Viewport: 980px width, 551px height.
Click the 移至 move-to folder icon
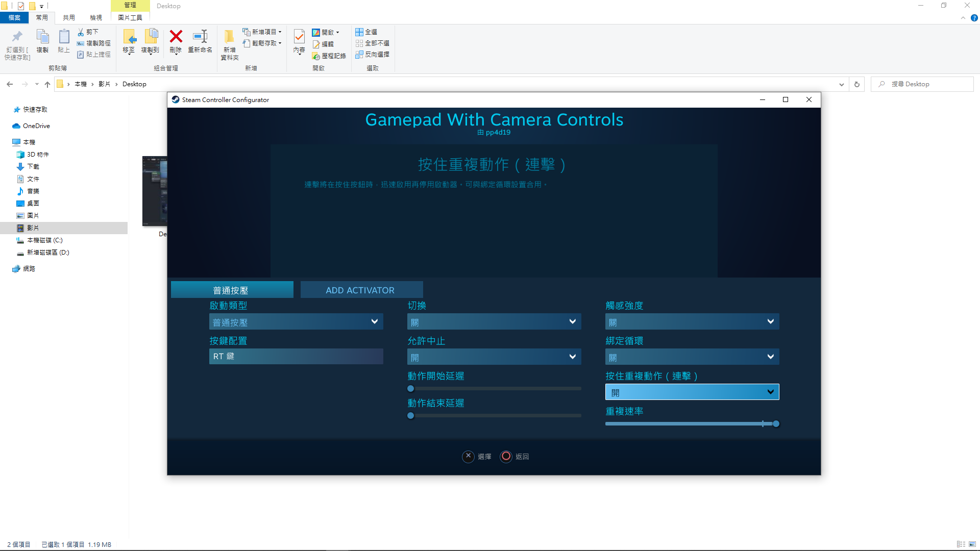click(x=129, y=37)
